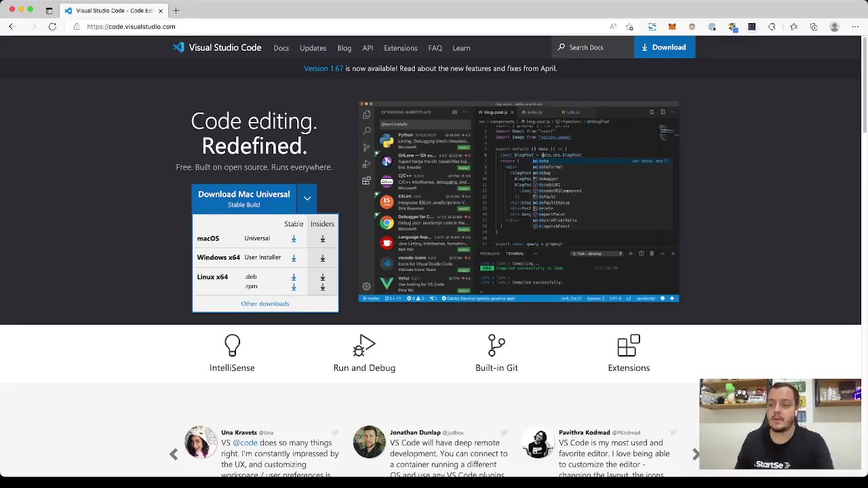Open the @code mention link
The width and height of the screenshot is (868, 488).
point(245,443)
